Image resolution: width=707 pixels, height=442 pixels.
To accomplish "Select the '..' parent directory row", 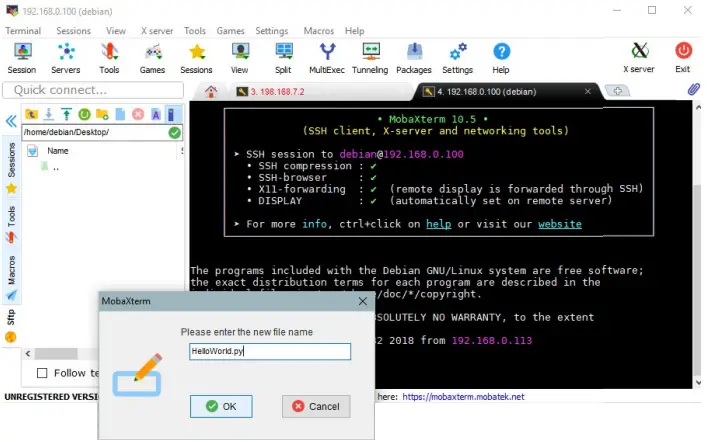I will coord(55,168).
